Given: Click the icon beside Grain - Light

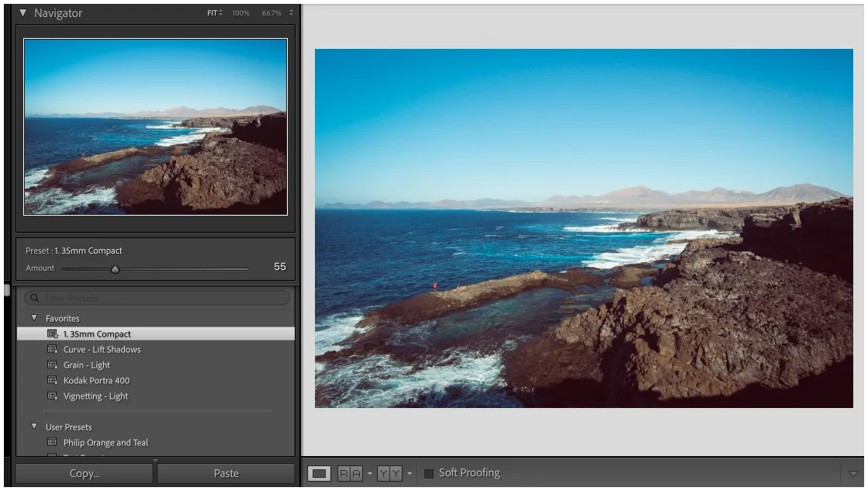Looking at the screenshot, I should pos(53,365).
